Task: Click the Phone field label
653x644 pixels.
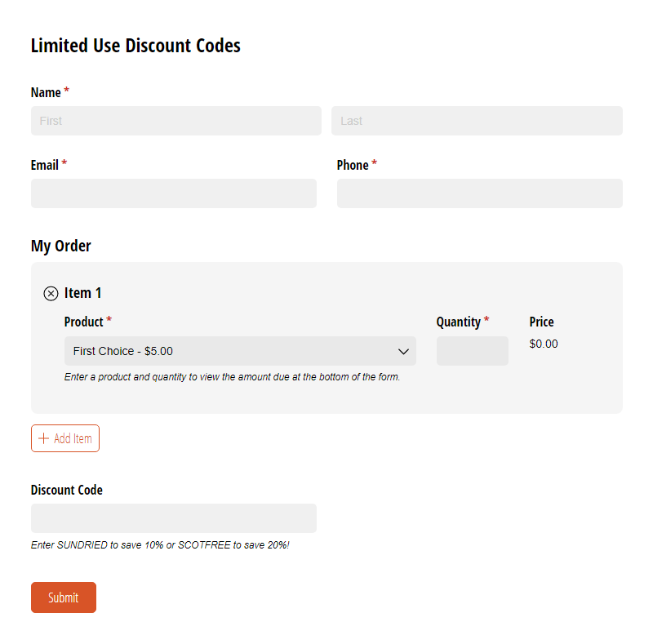Action: 353,166
